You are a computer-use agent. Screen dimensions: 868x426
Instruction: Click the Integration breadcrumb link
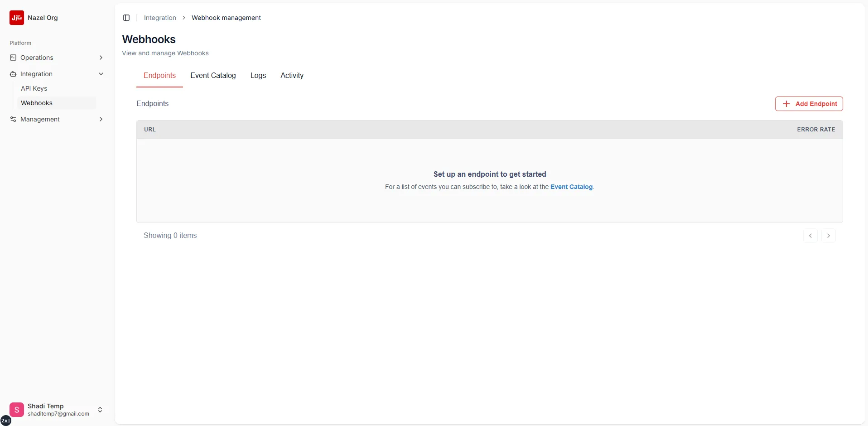coord(160,18)
